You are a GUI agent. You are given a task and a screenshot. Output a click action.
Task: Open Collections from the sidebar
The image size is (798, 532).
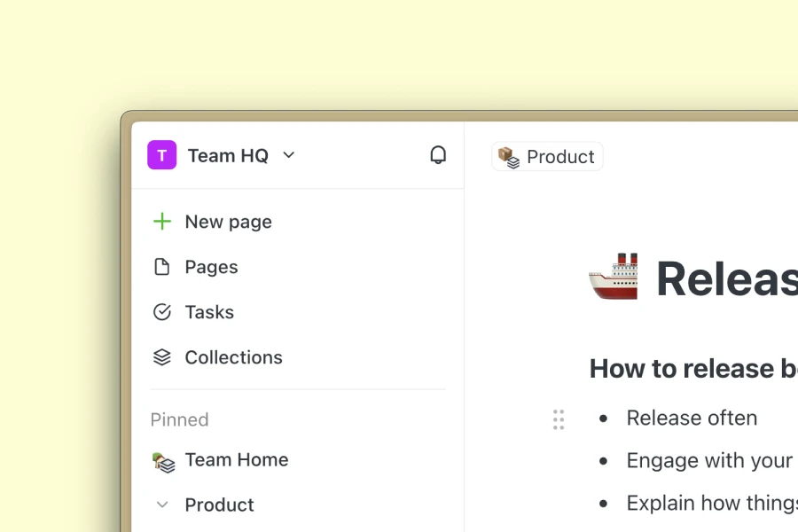[233, 357]
